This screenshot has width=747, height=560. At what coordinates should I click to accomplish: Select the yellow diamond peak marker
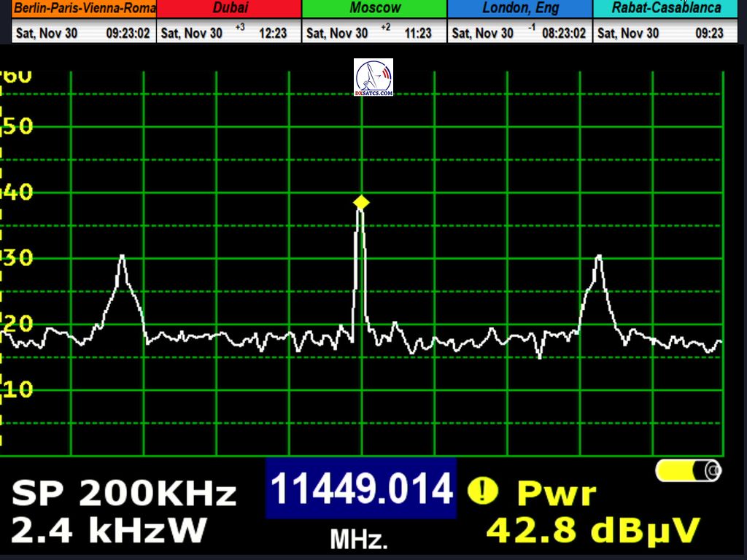click(x=361, y=202)
